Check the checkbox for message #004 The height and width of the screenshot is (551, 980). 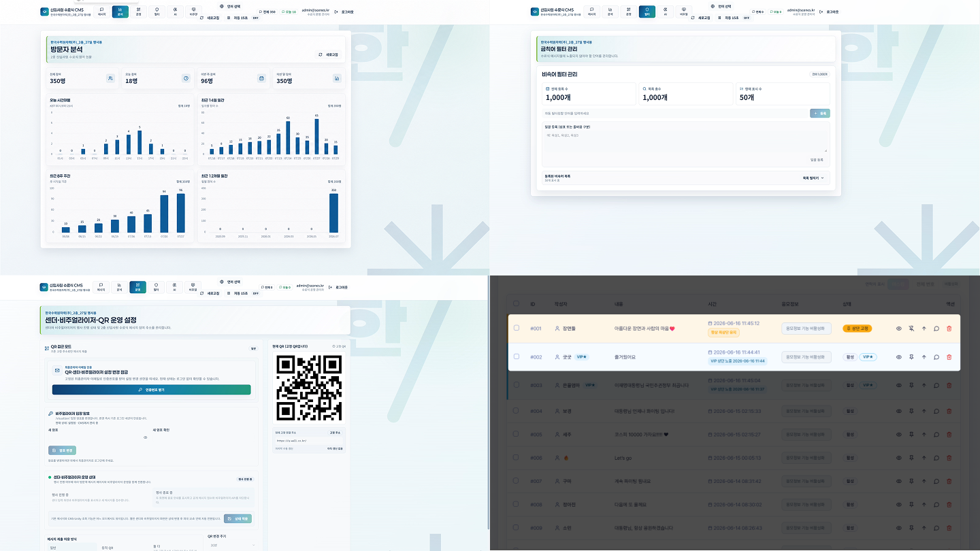pyautogui.click(x=516, y=410)
